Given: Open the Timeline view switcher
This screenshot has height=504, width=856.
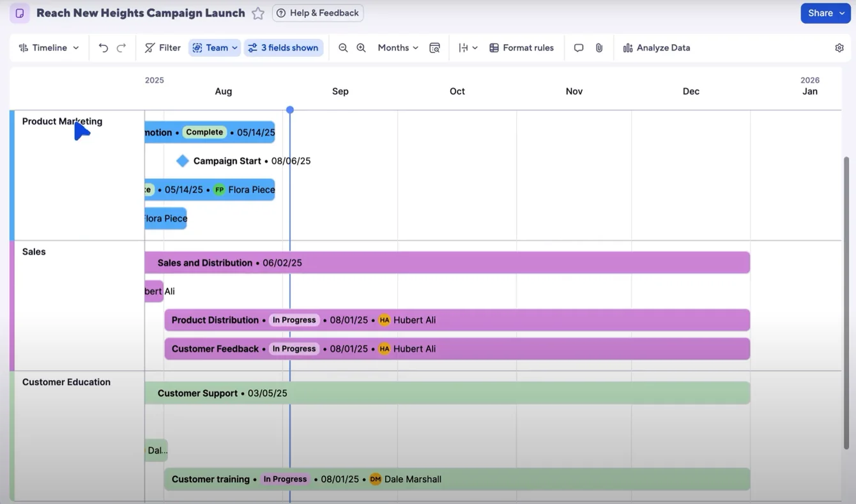Looking at the screenshot, I should click(x=49, y=48).
